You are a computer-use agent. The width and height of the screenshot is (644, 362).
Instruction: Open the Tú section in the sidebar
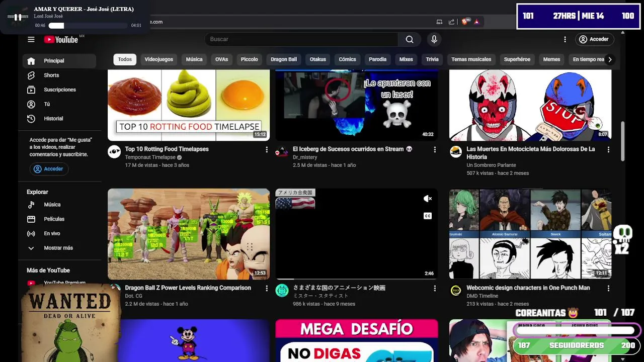click(59, 104)
